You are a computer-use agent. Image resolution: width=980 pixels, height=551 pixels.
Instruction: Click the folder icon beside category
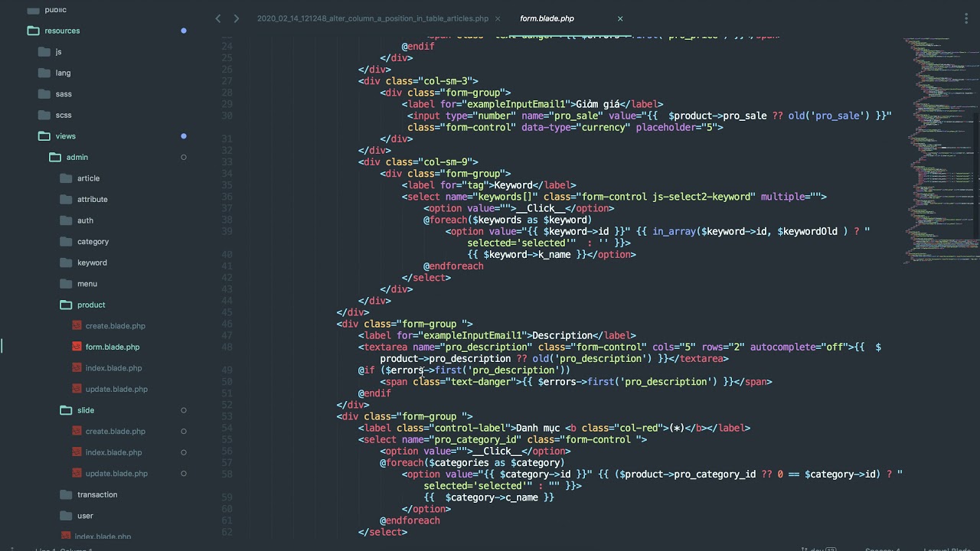(66, 241)
